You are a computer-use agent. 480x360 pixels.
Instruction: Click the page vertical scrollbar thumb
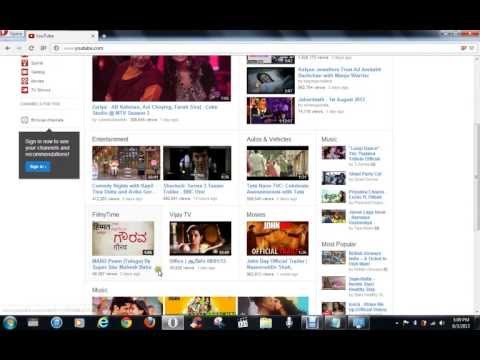point(477,177)
